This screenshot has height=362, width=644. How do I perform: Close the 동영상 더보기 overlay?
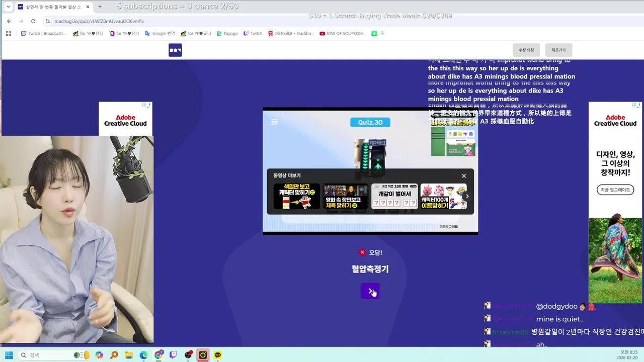pyautogui.click(x=464, y=176)
